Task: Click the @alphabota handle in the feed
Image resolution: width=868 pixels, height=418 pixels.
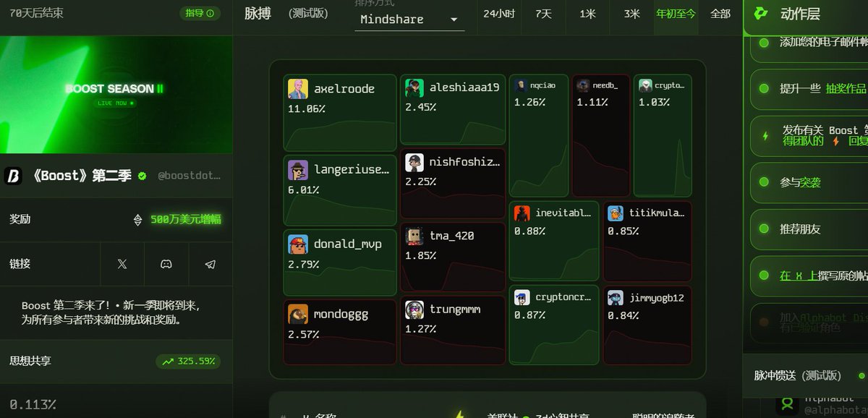Action: pyautogui.click(x=835, y=410)
